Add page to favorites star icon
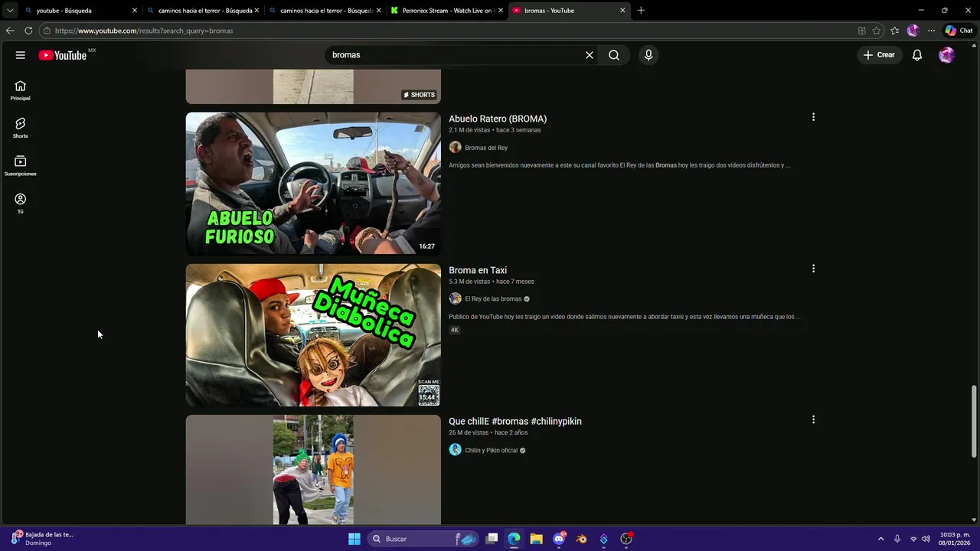 (x=877, y=31)
